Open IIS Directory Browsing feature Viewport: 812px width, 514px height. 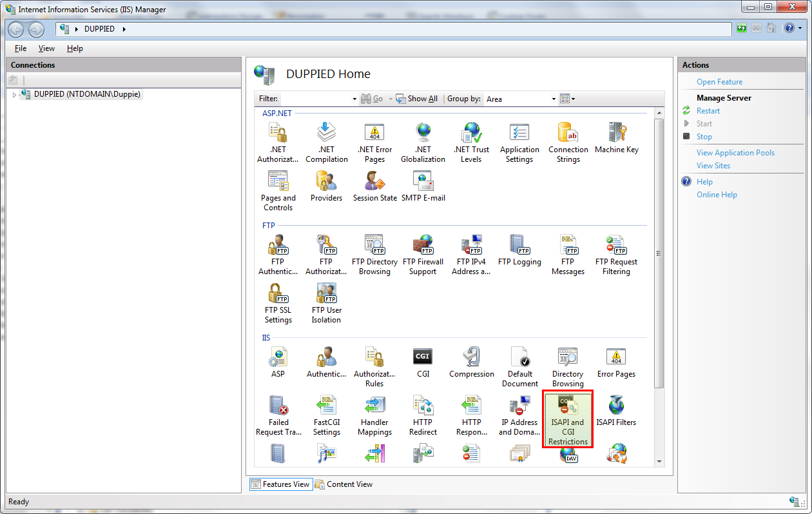[x=568, y=368]
